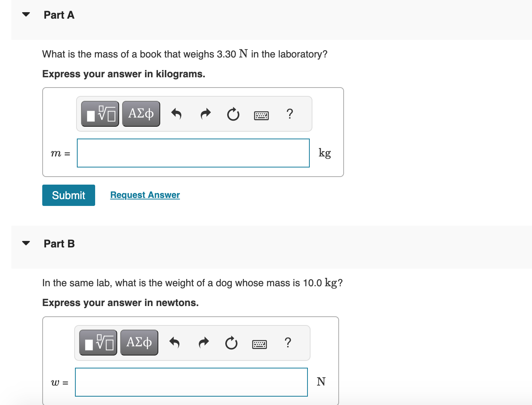The height and width of the screenshot is (405, 532).
Task: Collapse the Part A section triangle
Action: point(26,14)
